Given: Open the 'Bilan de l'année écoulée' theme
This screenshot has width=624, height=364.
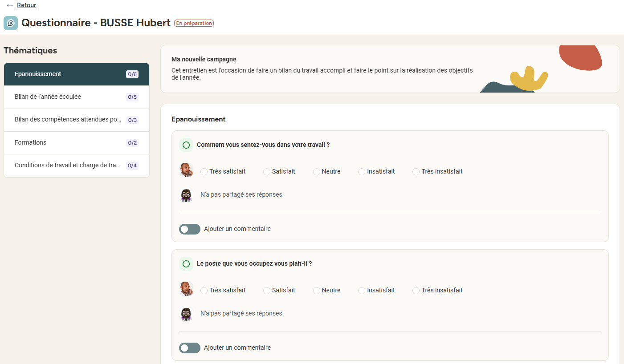Looking at the screenshot, I should tap(77, 97).
